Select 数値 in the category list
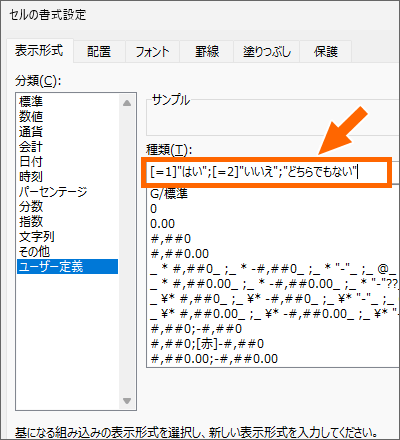Screen dimensions: 400x440 point(68,116)
